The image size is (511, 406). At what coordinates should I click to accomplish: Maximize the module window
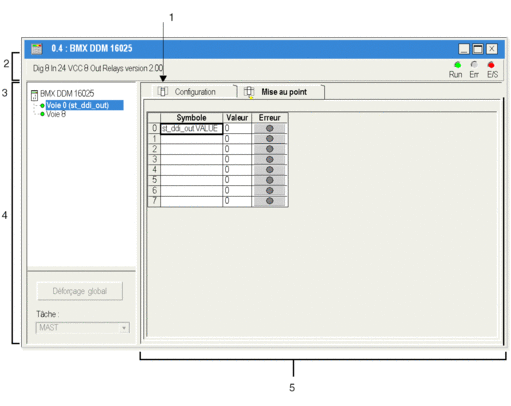[477, 49]
